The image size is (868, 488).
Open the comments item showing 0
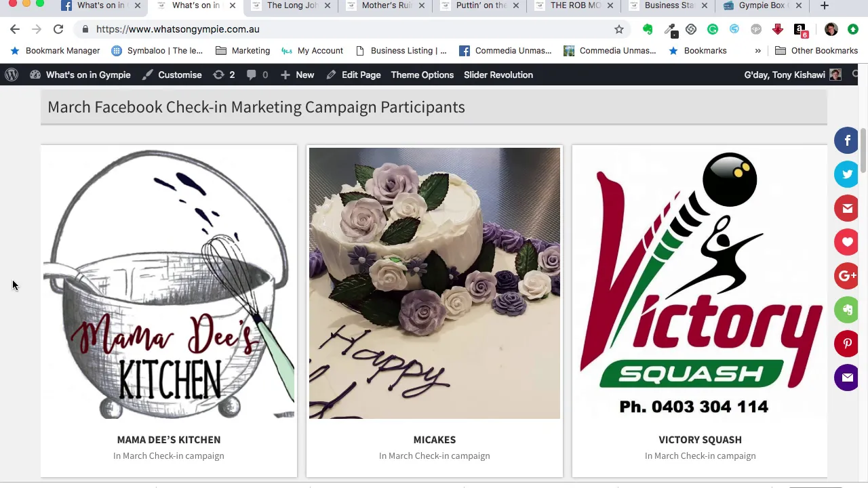click(257, 75)
